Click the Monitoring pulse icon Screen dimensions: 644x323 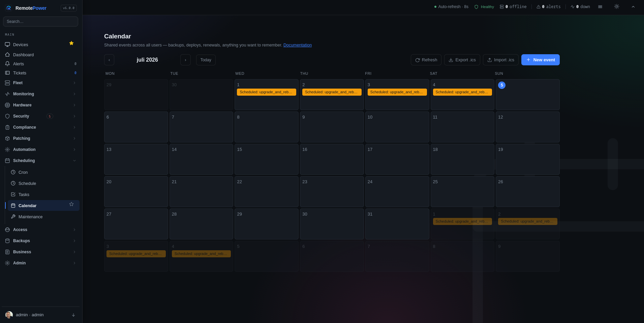(7, 94)
